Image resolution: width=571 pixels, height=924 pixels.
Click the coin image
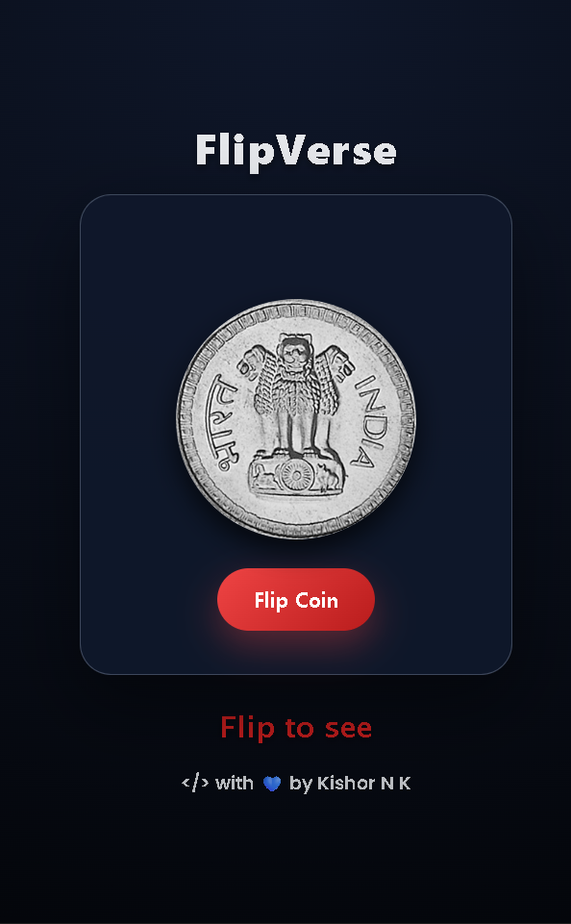point(296,419)
